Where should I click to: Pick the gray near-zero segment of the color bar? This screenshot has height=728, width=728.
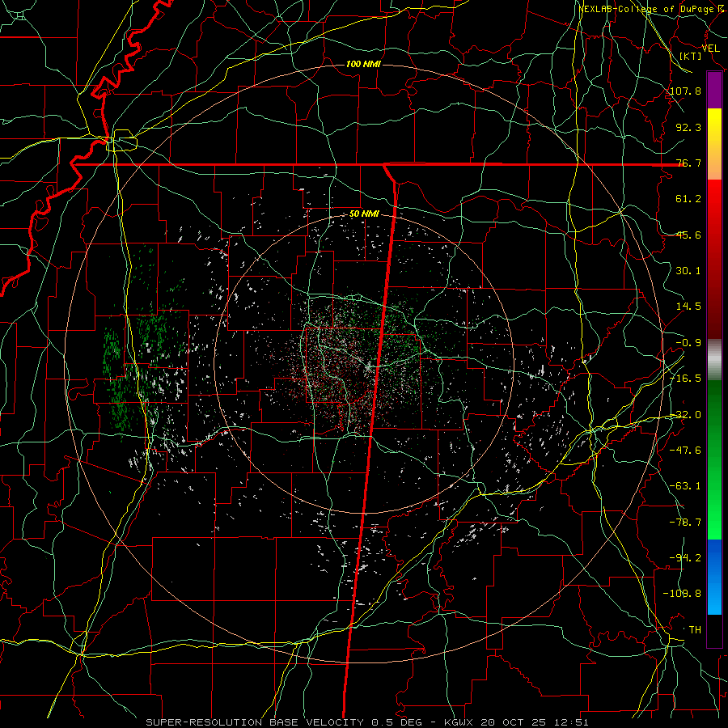coord(714,360)
